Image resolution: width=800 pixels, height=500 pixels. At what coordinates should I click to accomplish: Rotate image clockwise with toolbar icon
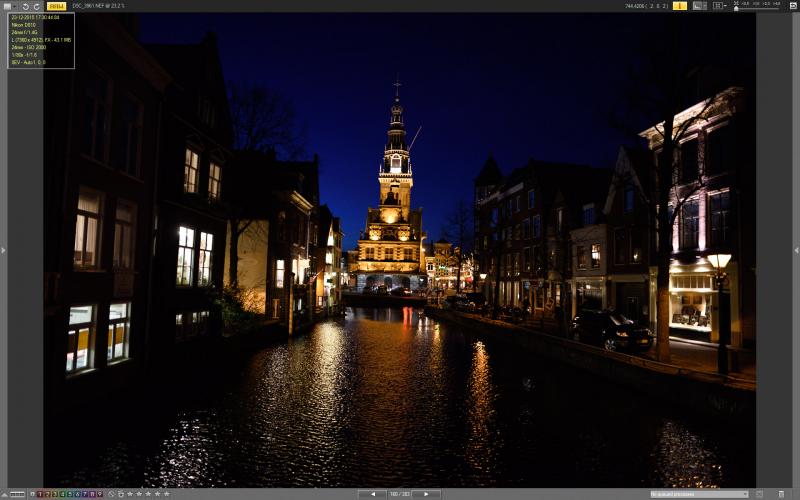pyautogui.click(x=36, y=6)
